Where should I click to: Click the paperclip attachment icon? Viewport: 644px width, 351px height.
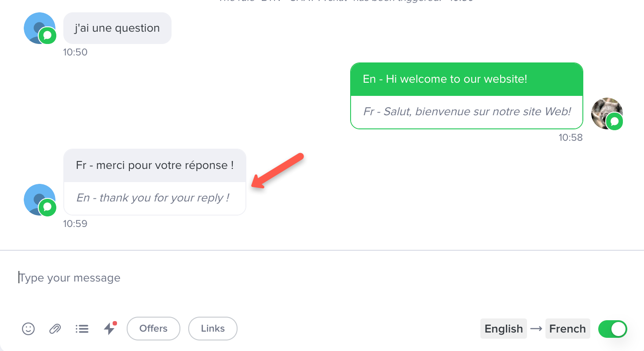(55, 329)
